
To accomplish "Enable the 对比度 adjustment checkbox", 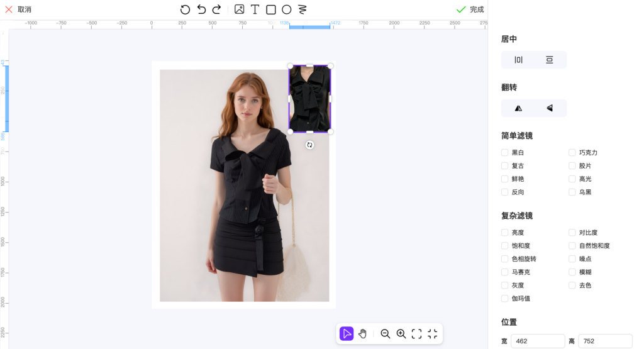I will tap(572, 233).
